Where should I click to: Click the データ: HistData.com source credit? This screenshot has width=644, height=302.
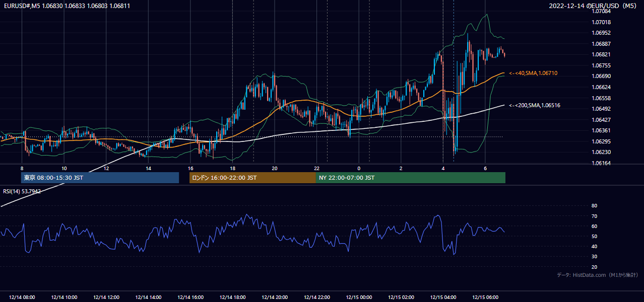(598, 275)
